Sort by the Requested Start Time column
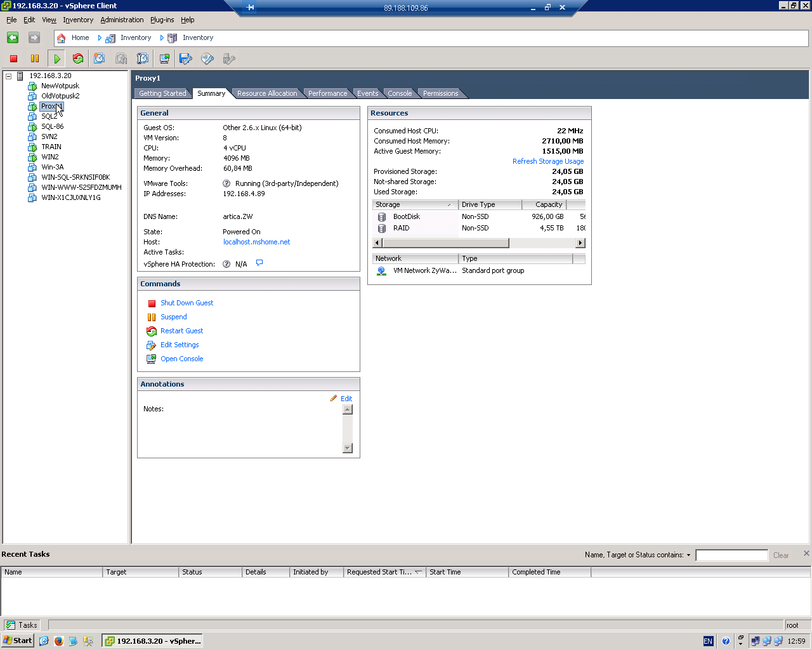 coord(384,572)
